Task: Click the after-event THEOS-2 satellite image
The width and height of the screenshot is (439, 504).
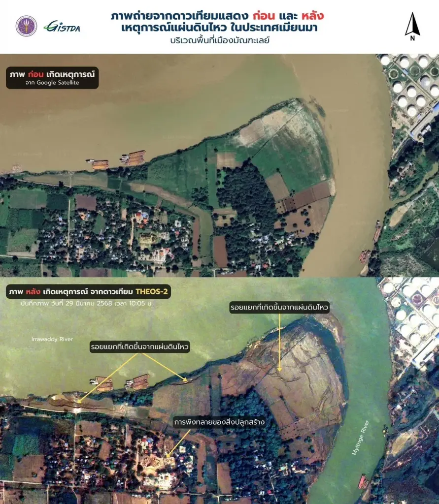Action: pyautogui.click(x=220, y=390)
